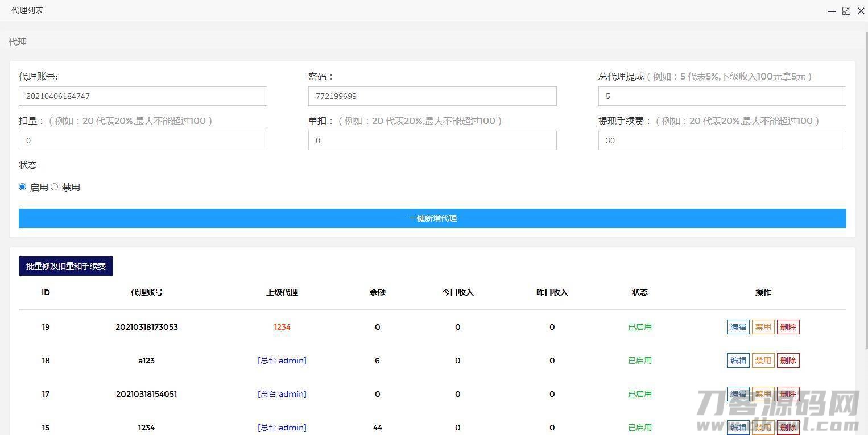The width and height of the screenshot is (868, 435).
Task: Click the 扣量 input field
Action: (x=142, y=140)
